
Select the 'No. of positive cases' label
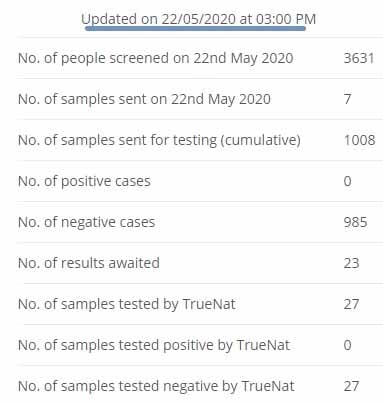point(84,181)
